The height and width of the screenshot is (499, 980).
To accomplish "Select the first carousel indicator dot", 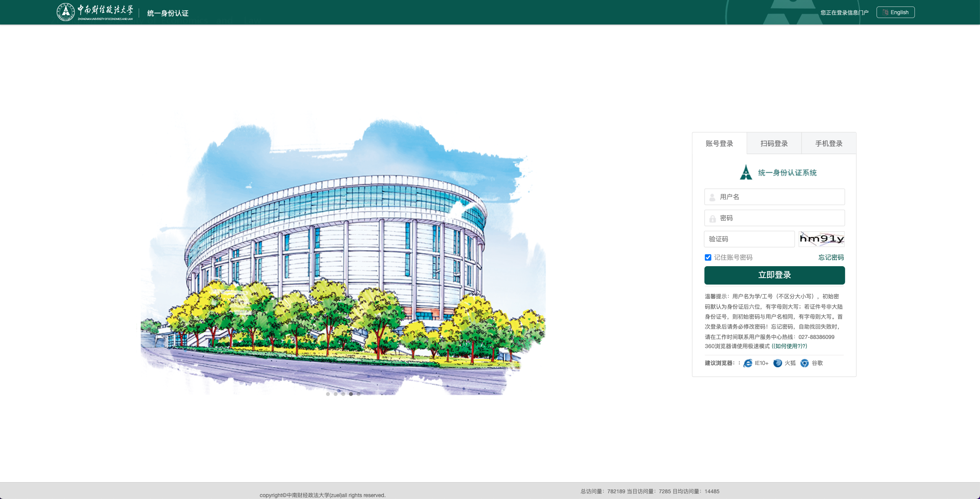I will [328, 394].
